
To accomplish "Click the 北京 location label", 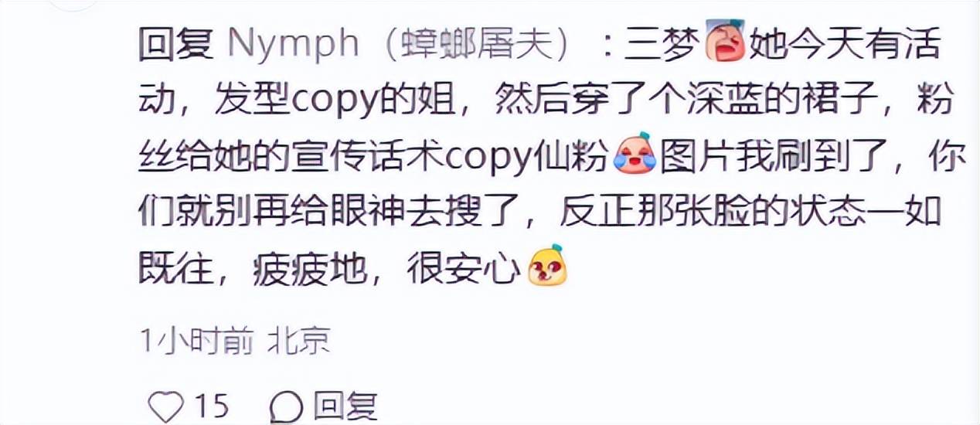I will coord(299,340).
